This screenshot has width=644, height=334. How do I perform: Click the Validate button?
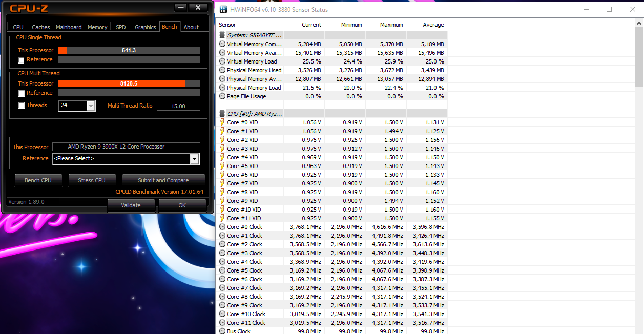[x=131, y=205]
